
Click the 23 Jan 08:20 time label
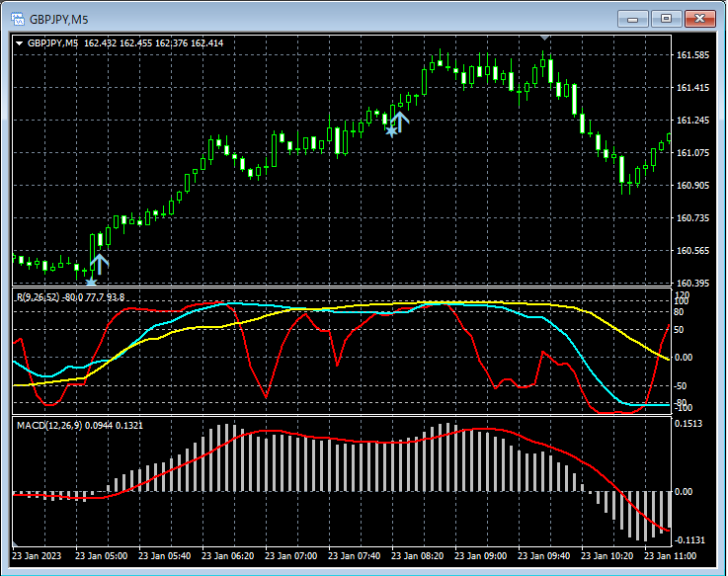[x=418, y=556]
